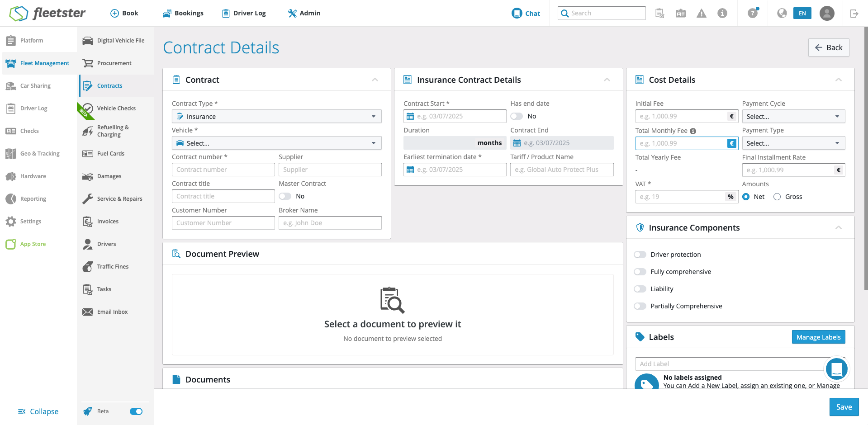Open Service & Repairs section

[x=115, y=198]
